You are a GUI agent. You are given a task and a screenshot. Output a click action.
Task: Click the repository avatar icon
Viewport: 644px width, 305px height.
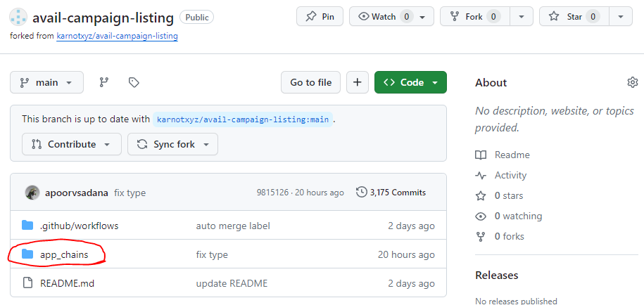(18, 17)
